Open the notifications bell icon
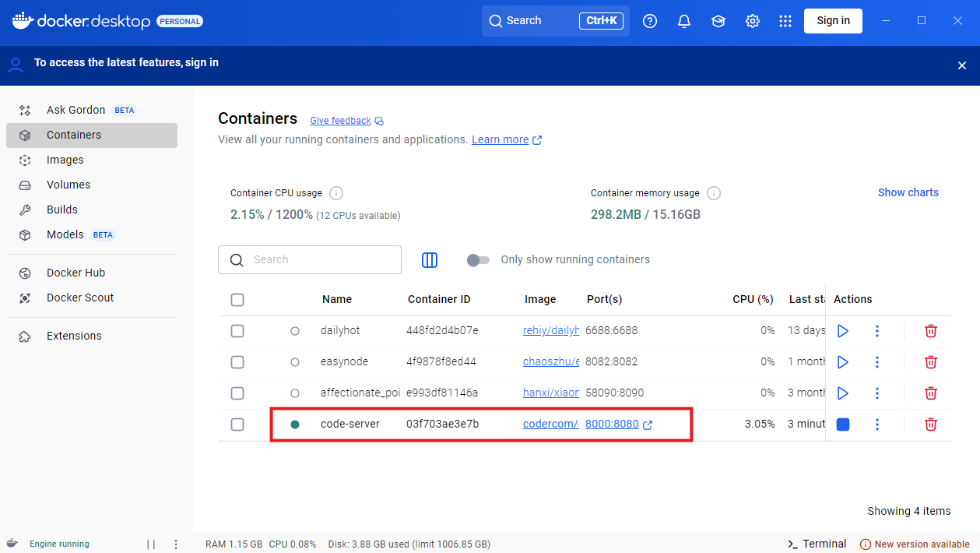The image size is (980, 553). coord(684,21)
